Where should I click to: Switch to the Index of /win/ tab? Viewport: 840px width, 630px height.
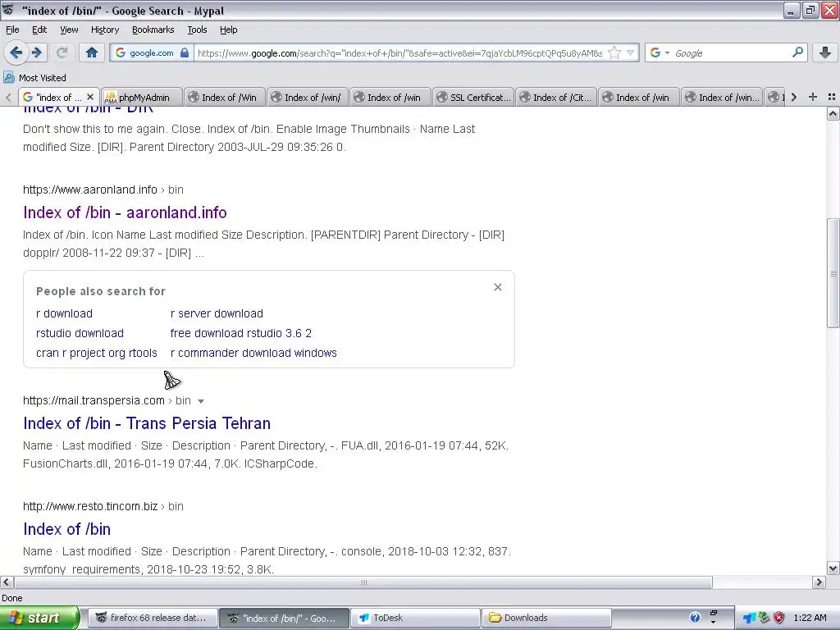click(308, 97)
